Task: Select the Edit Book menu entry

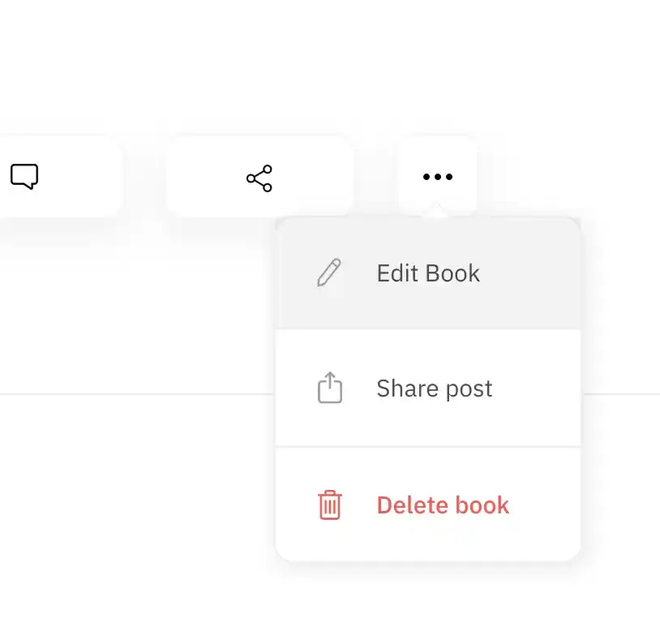Action: coord(428,273)
